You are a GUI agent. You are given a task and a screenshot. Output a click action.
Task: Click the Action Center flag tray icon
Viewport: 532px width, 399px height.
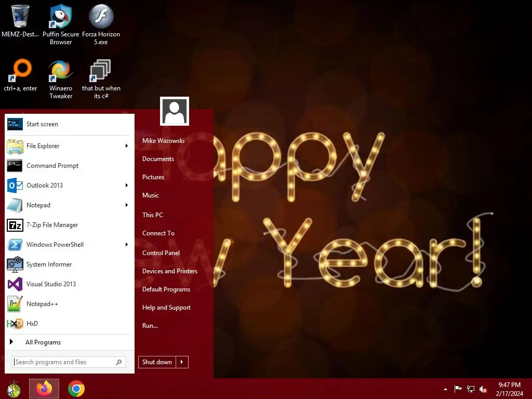[458, 389]
